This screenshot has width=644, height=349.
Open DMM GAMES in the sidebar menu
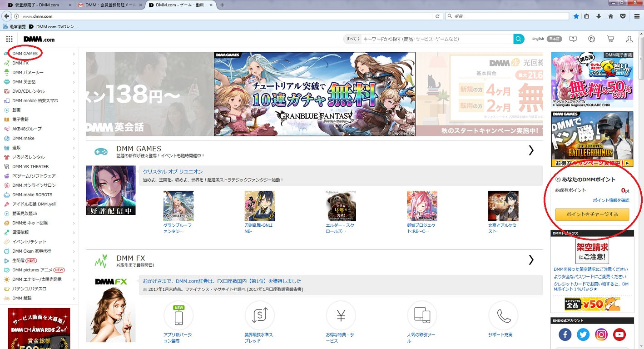click(25, 54)
